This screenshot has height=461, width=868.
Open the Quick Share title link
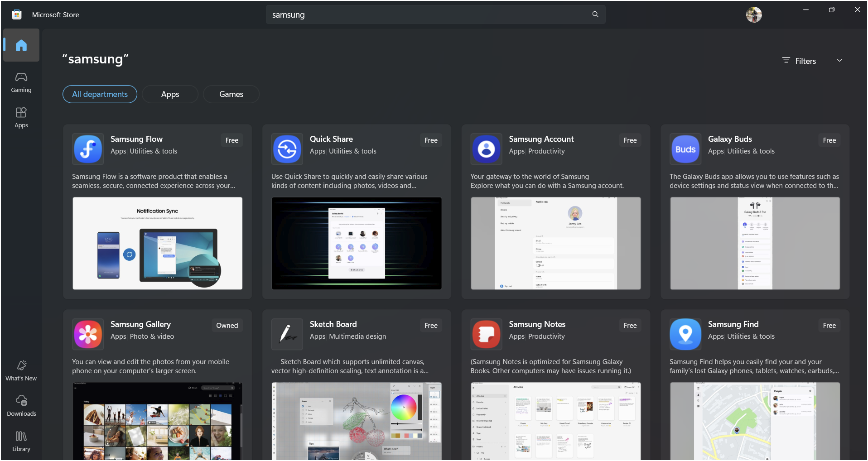[x=331, y=139]
